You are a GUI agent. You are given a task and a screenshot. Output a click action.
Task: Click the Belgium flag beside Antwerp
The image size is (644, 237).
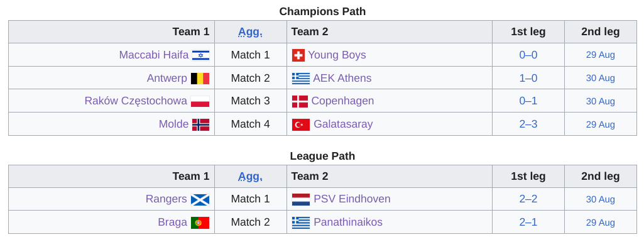pyautogui.click(x=200, y=78)
